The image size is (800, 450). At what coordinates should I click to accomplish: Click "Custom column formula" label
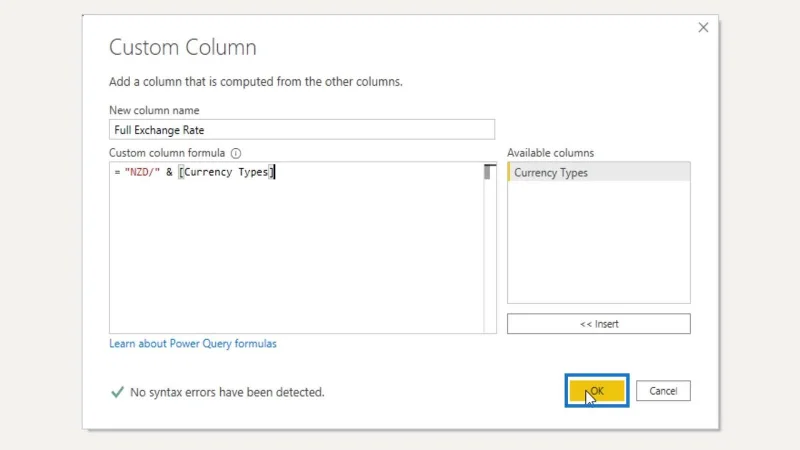point(167,153)
